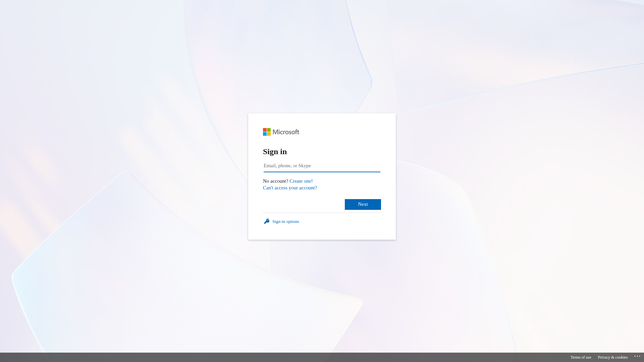Click the key icon for sign-in options
This screenshot has width=644, height=362.
click(267, 222)
